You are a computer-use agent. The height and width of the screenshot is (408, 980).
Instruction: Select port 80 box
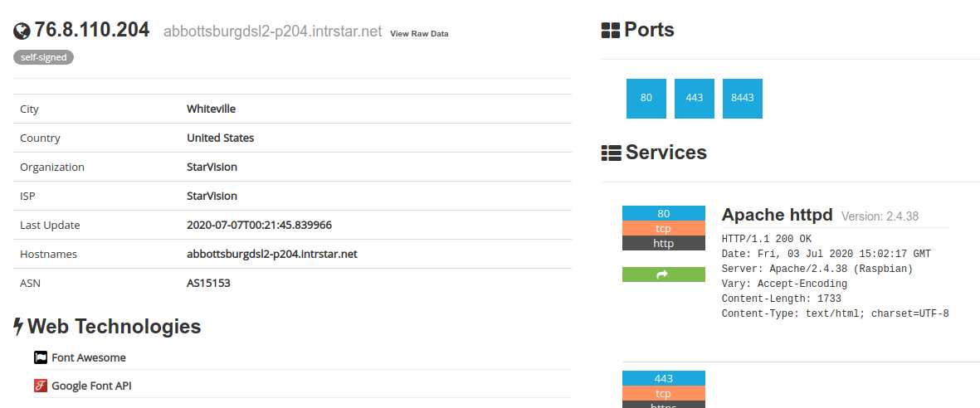tap(646, 98)
